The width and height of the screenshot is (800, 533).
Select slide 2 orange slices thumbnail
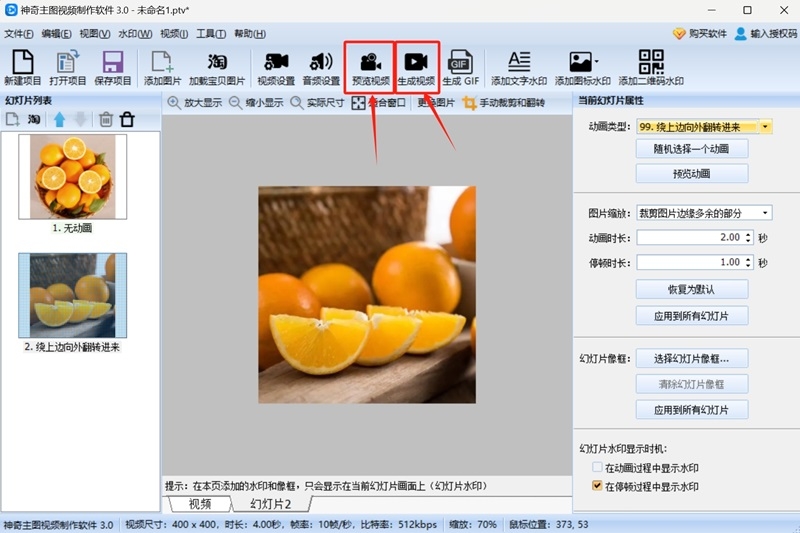[72, 295]
